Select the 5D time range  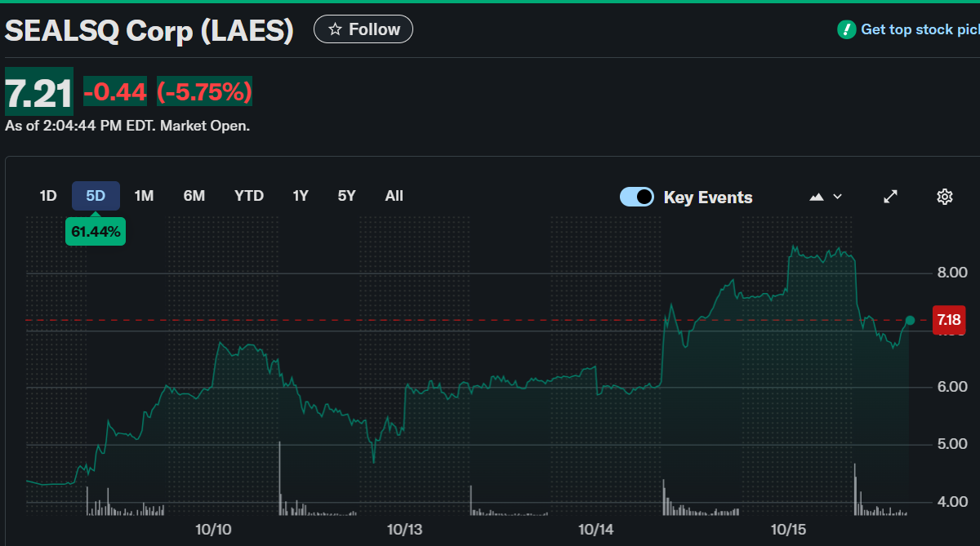point(96,196)
